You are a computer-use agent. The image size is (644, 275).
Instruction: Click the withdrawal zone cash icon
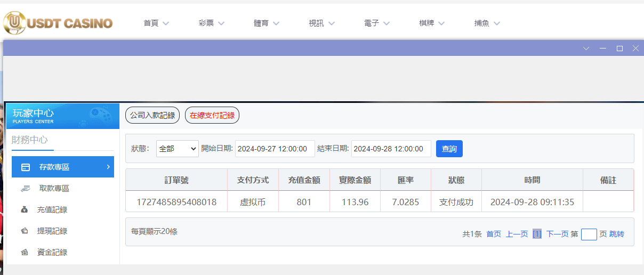tap(25, 188)
